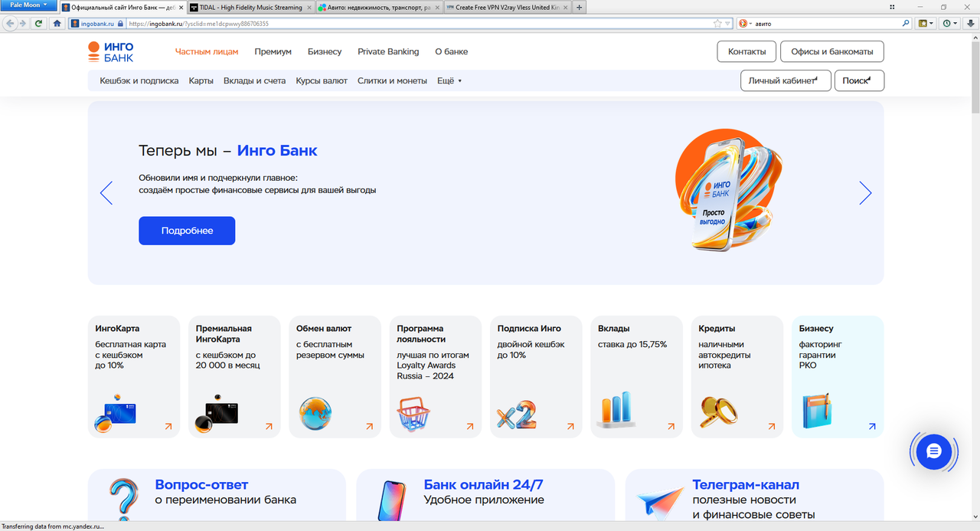Click the Поиск button
Screen dimensions: 980x531
tap(859, 80)
